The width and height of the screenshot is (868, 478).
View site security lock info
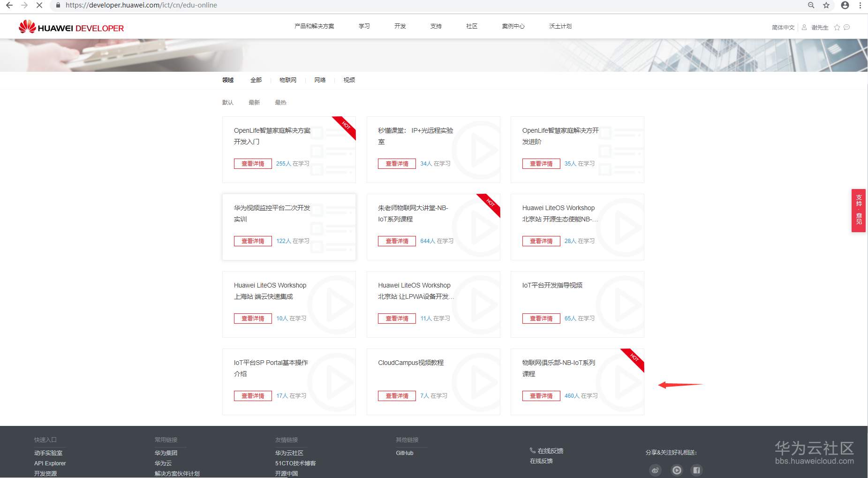point(58,5)
